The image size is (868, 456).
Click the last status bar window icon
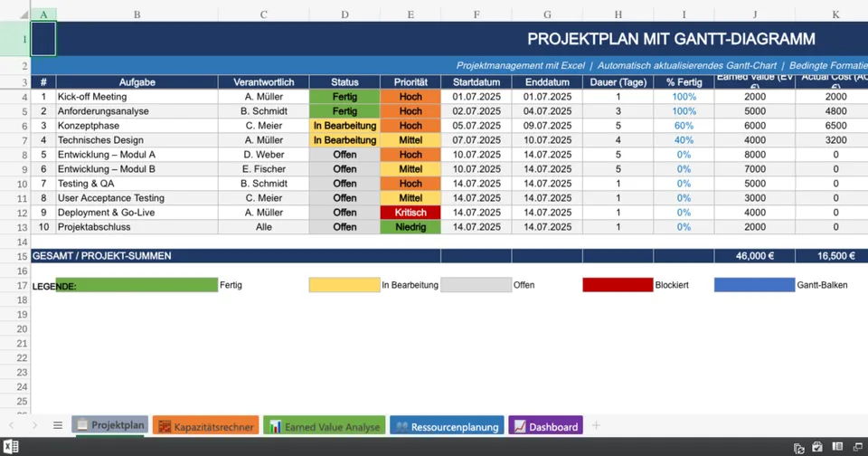coord(857,447)
